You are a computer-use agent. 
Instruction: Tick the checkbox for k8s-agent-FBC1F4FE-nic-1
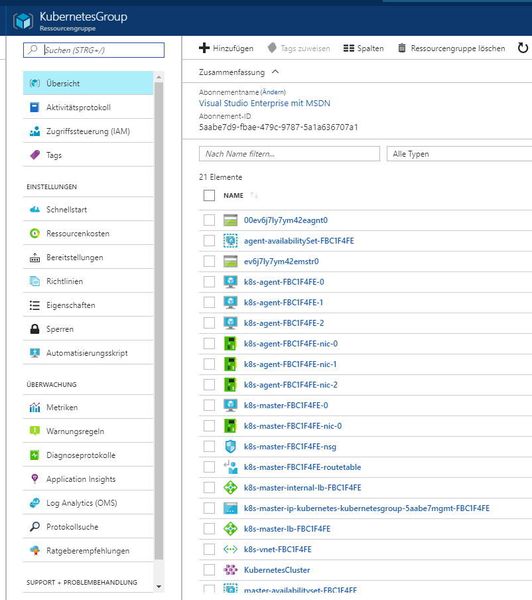[209, 364]
